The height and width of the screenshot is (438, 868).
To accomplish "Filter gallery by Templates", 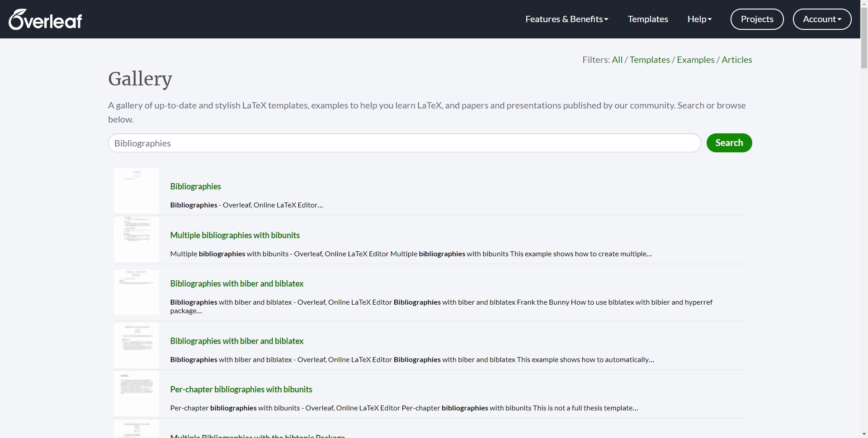I will point(649,60).
